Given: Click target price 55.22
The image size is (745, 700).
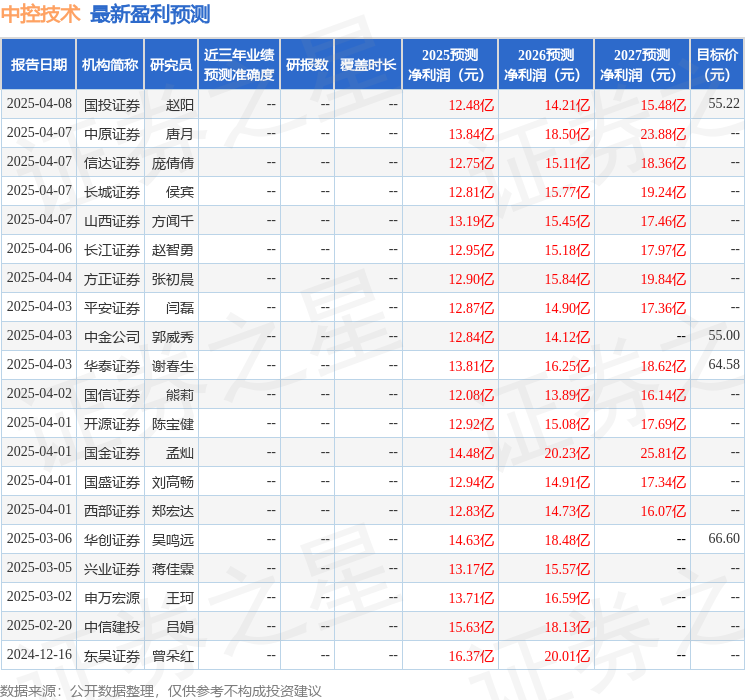Looking at the screenshot, I should click(x=724, y=103).
